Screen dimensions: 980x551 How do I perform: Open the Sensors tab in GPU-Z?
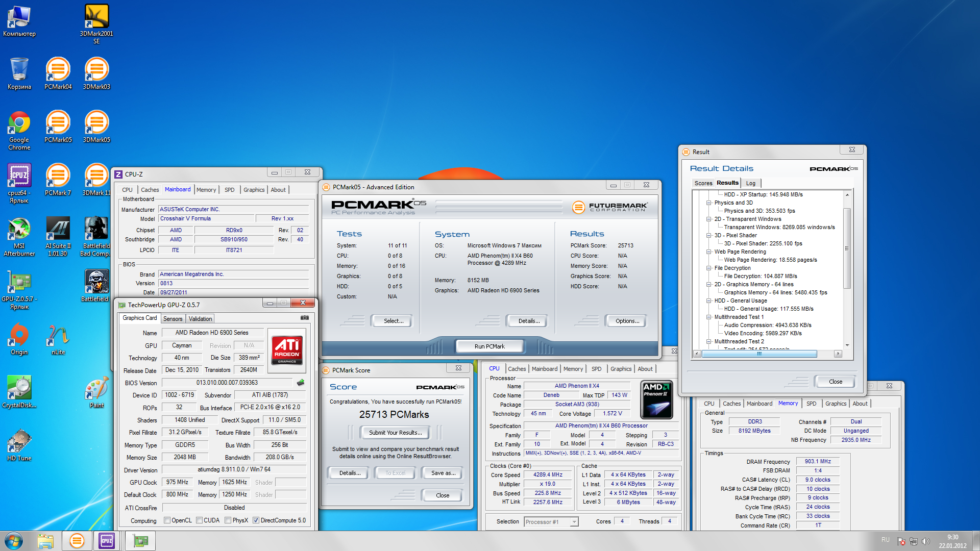173,319
